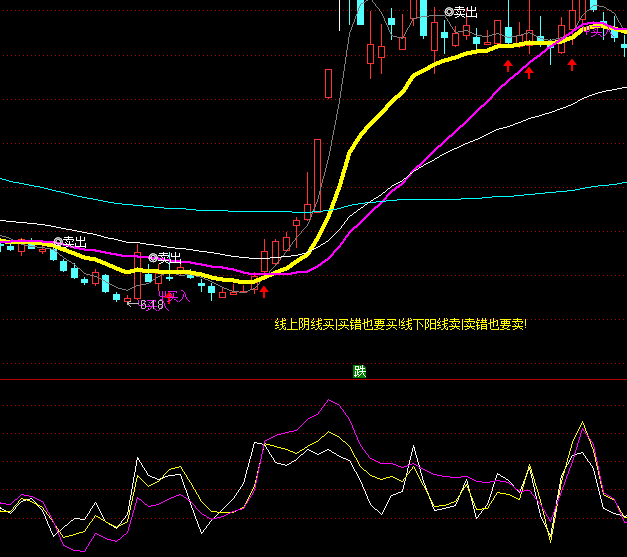This screenshot has height=557, width=627.
Task: Click the sharp right-side peak in lower indicator
Action: tap(581, 423)
